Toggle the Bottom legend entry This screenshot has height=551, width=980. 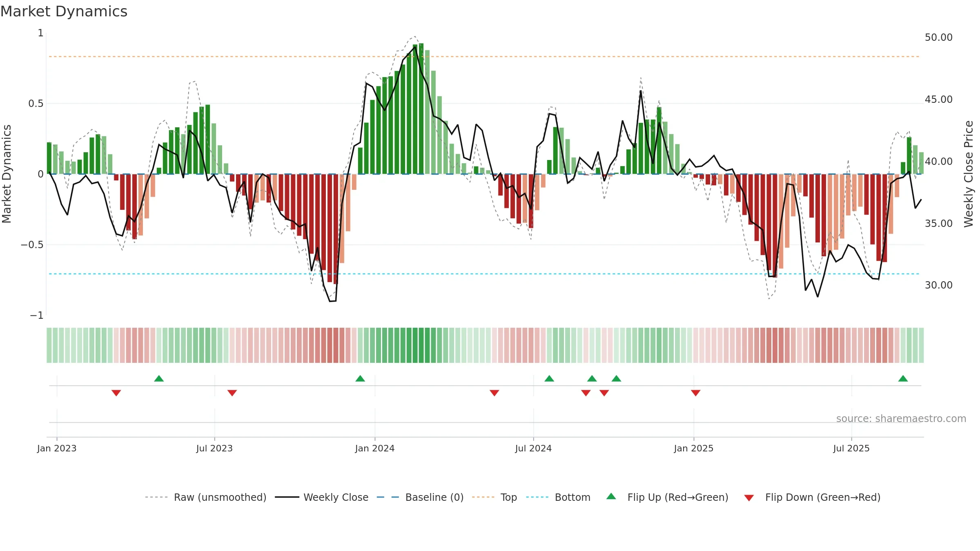click(x=558, y=497)
